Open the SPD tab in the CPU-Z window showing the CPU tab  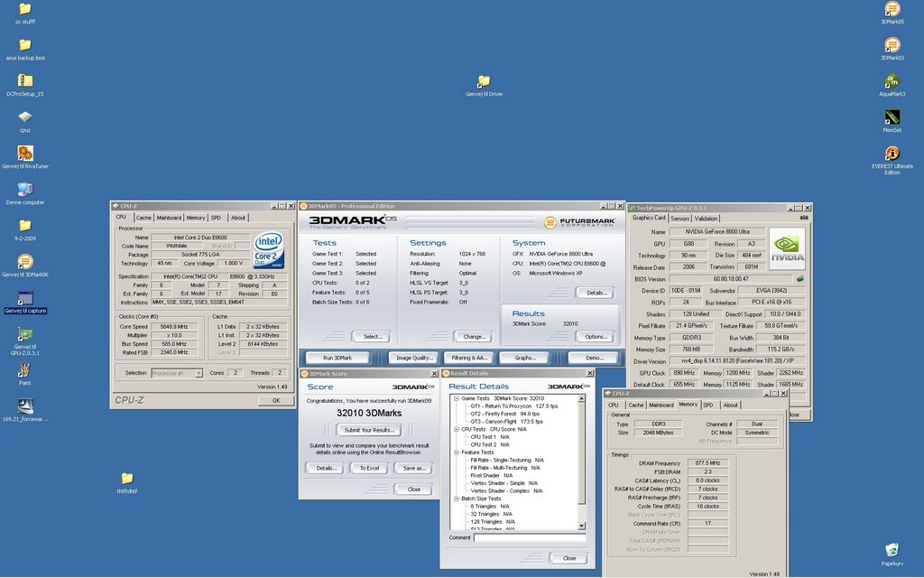point(216,218)
